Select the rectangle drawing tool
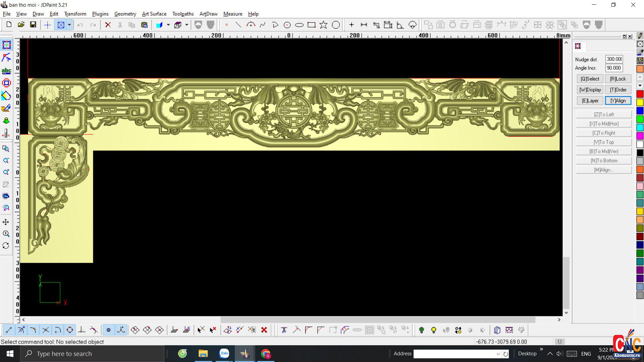This screenshot has height=362, width=644. click(x=311, y=25)
